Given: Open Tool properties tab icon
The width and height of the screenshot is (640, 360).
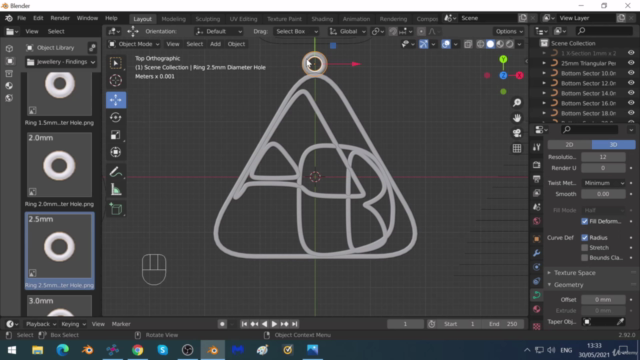Looking at the screenshot, I should 537,147.
